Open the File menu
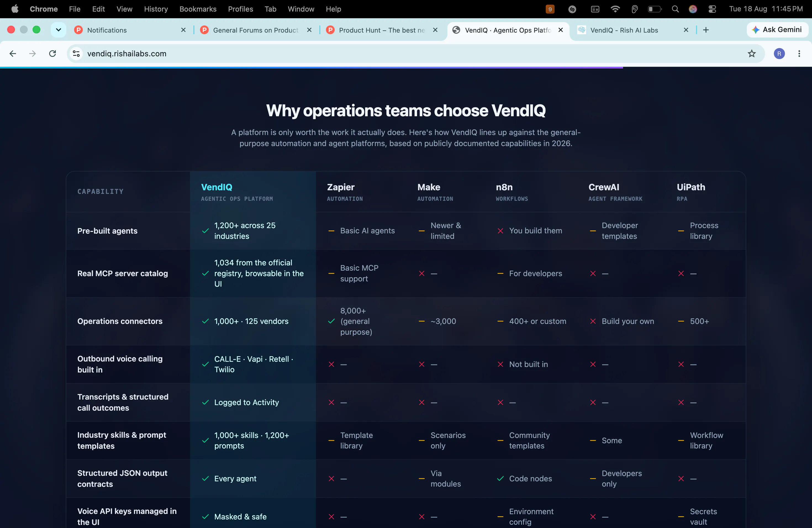 point(75,9)
